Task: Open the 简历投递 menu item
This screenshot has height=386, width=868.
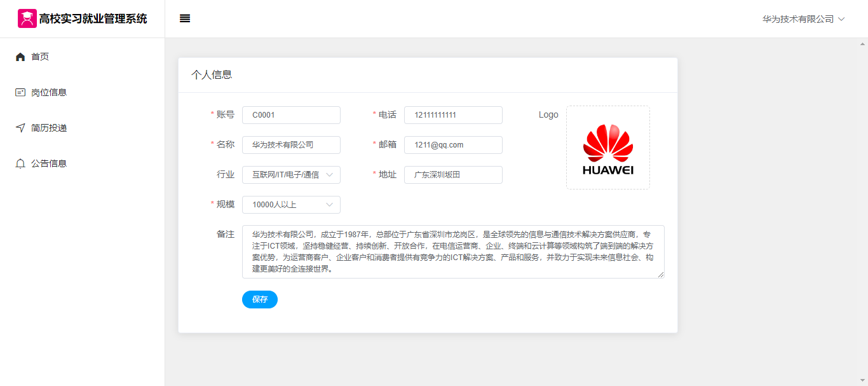Action: (82, 128)
